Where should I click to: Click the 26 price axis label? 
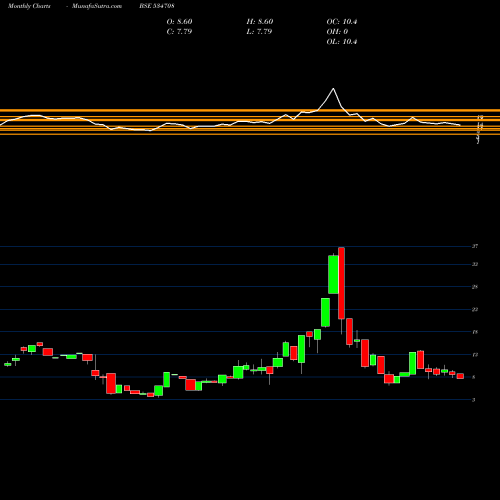pos(475,287)
